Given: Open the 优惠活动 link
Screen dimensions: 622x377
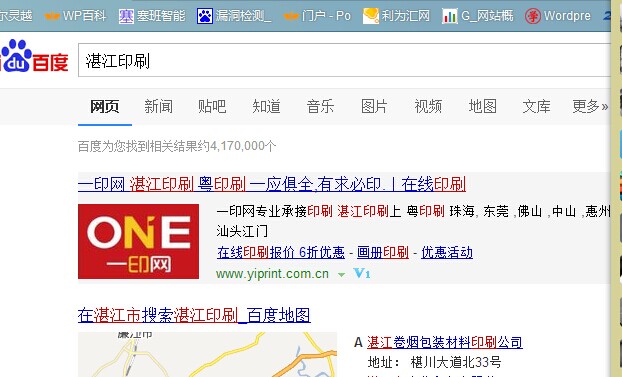Looking at the screenshot, I should 447,252.
